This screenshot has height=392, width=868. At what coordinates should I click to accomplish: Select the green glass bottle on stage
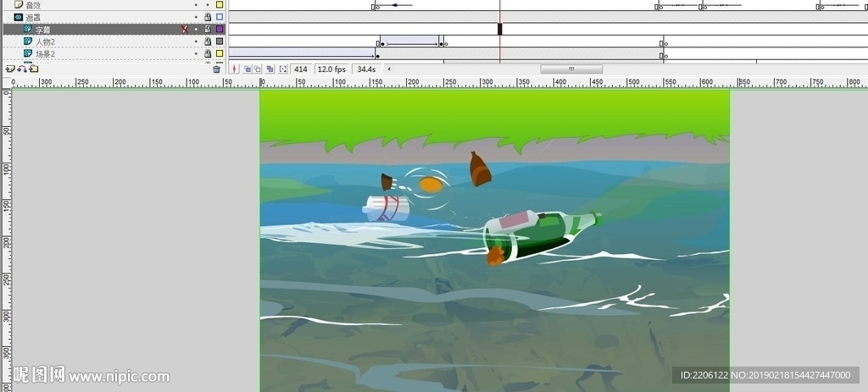pyautogui.click(x=542, y=236)
